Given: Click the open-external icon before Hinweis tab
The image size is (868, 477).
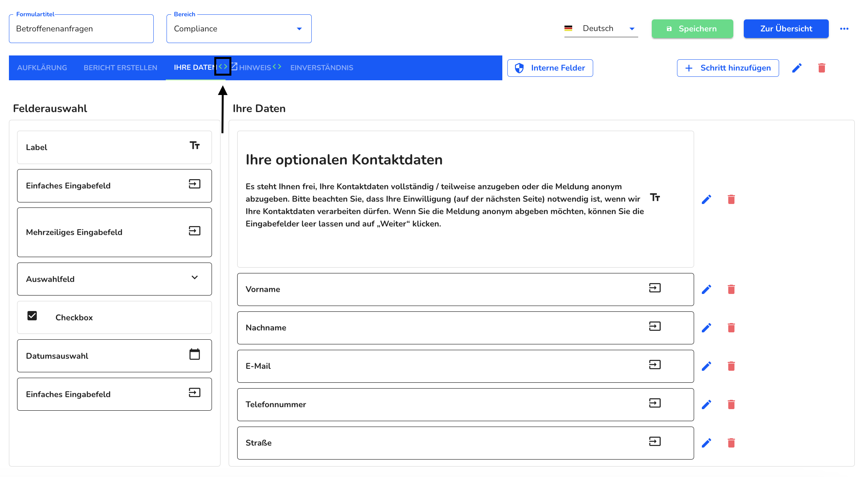Looking at the screenshot, I should coord(234,66).
